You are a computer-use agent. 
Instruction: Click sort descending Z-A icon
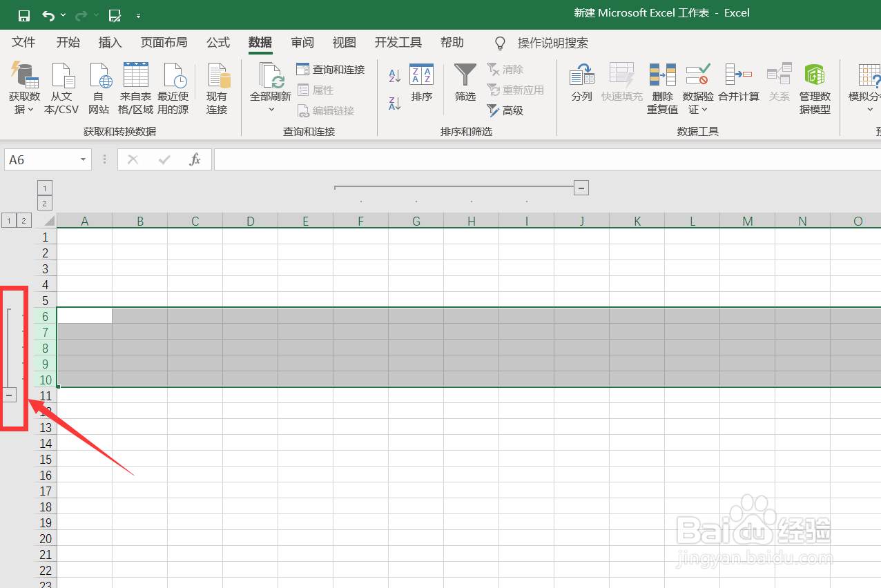tap(395, 104)
